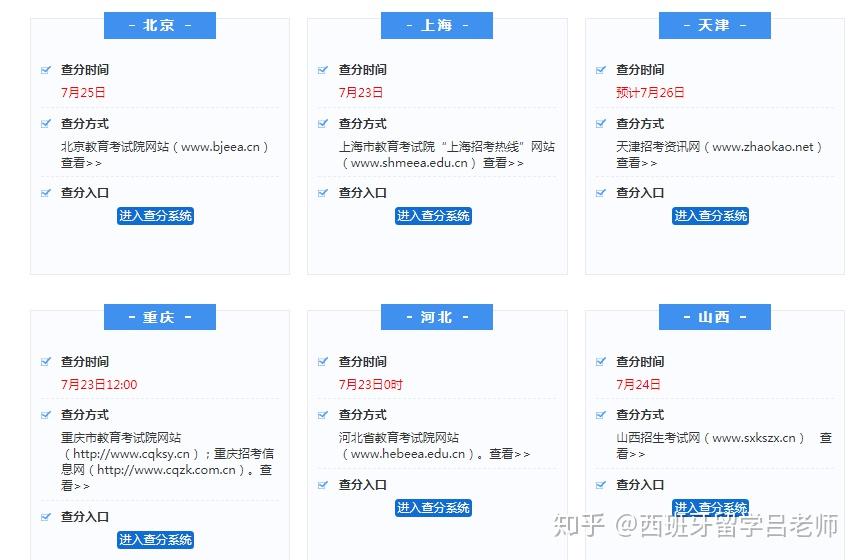Viewport: 860px width, 560px height.
Task: Click checkmark icon beside 北京 查分时间
Action: pos(46,70)
